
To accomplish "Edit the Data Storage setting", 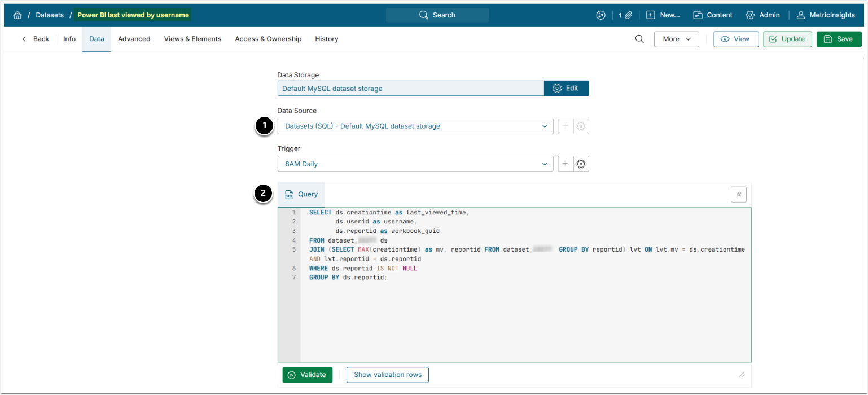I will pos(566,89).
